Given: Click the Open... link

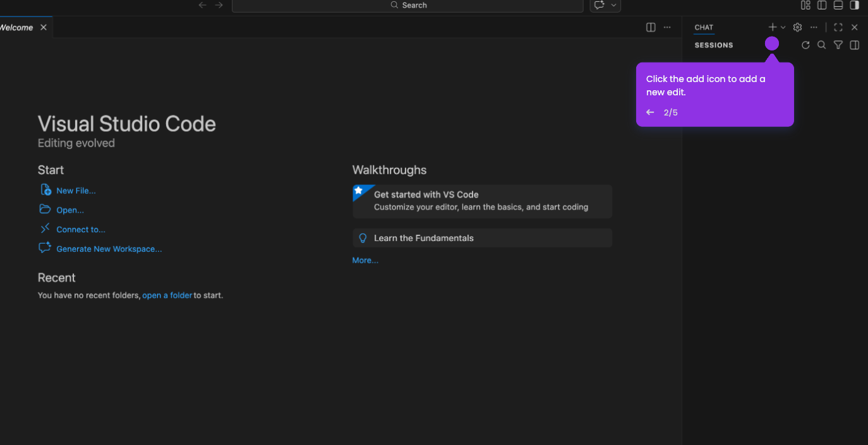Looking at the screenshot, I should click(x=70, y=210).
